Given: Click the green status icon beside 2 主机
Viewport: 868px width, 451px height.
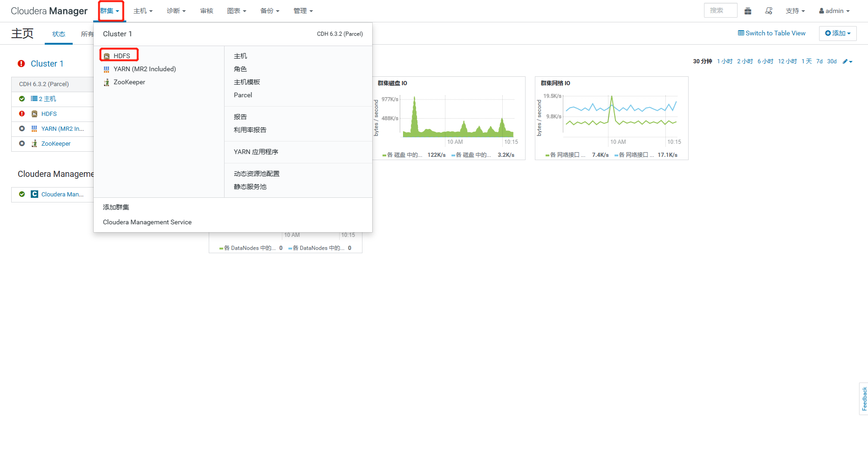Looking at the screenshot, I should pos(22,99).
